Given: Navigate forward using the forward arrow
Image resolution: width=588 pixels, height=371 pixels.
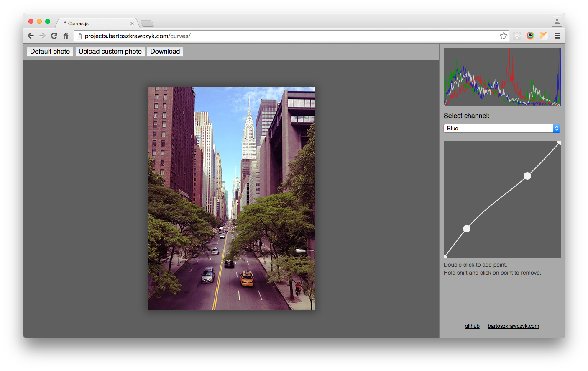Looking at the screenshot, I should click(42, 36).
